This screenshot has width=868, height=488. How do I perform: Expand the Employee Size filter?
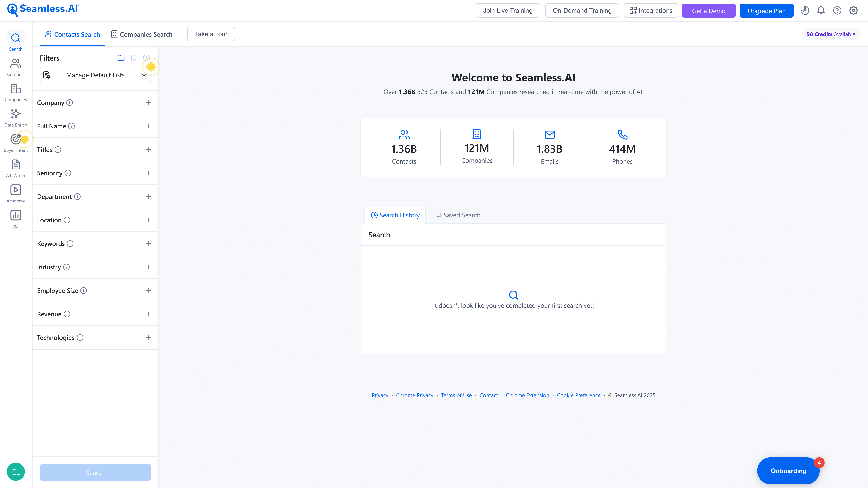point(148,291)
